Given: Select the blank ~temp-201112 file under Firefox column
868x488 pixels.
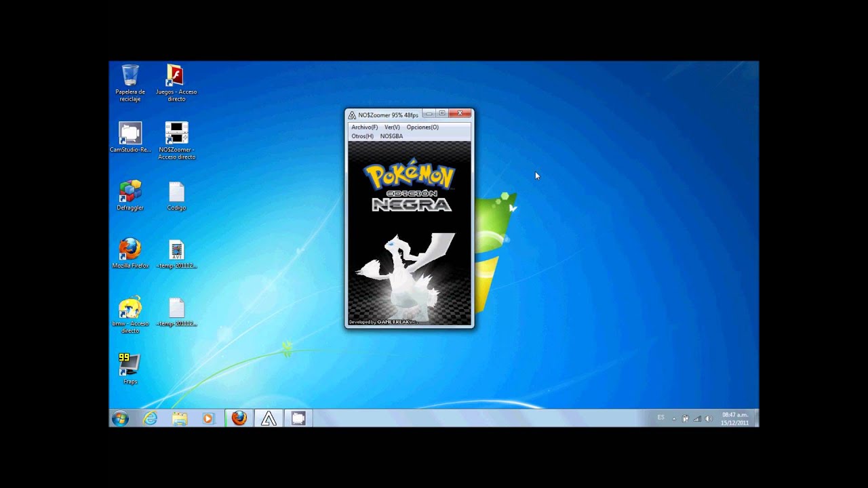Looking at the screenshot, I should click(176, 312).
